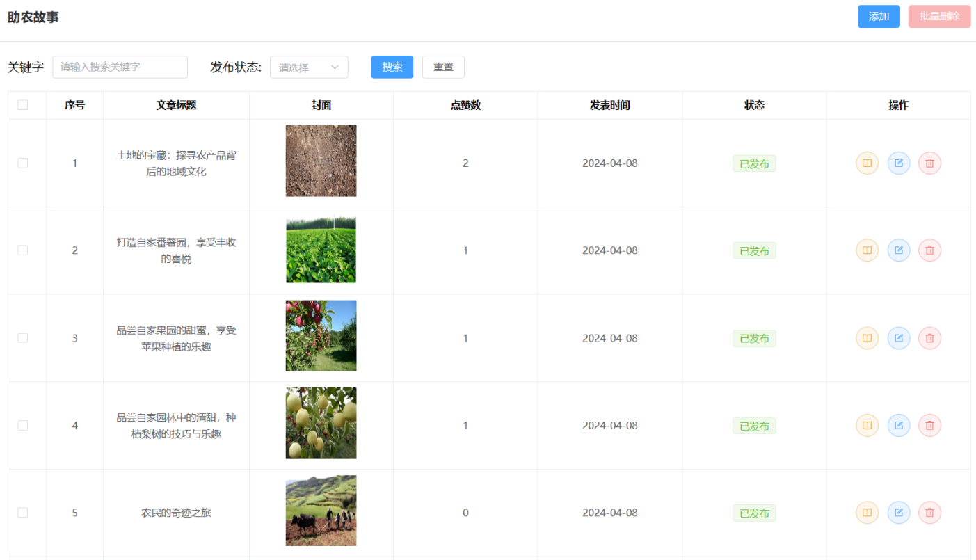Select row 3 checkbox
Screen dimensions: 976x560
point(23,338)
